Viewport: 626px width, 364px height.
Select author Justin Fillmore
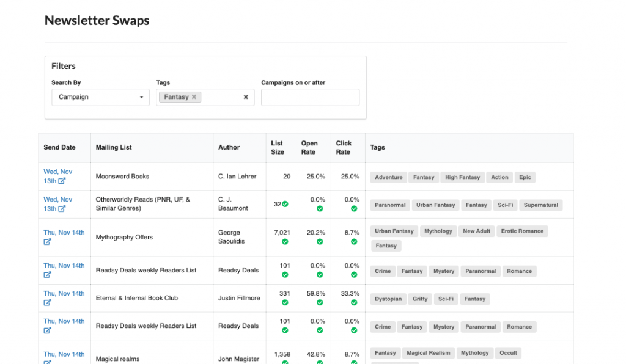239,298
